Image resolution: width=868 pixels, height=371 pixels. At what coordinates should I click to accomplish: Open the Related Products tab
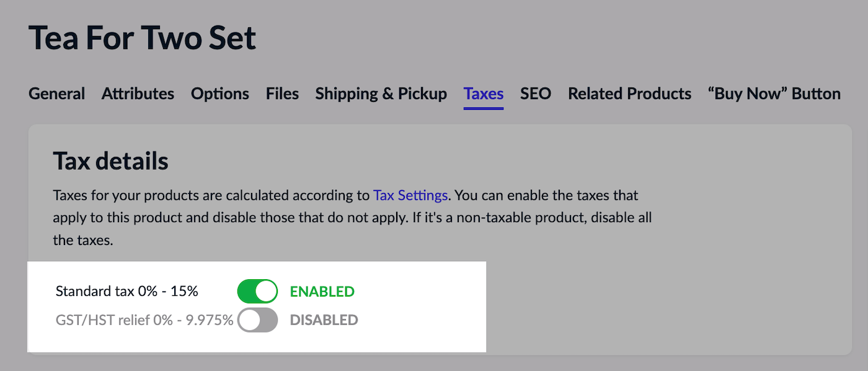[x=629, y=94]
